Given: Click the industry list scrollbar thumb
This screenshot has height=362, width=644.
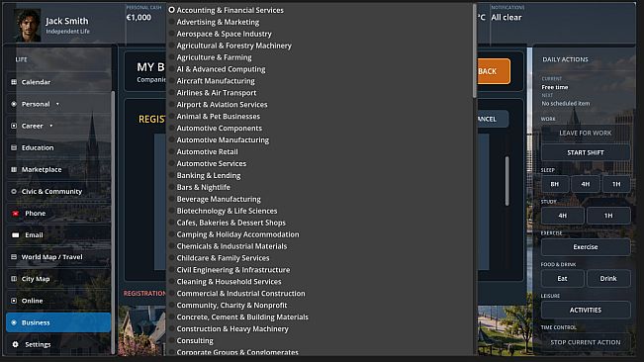Looking at the screenshot, I should [x=475, y=50].
